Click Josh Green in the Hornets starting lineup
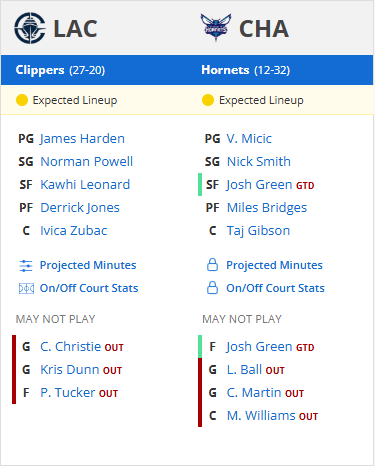This screenshot has width=375, height=466. [x=259, y=185]
